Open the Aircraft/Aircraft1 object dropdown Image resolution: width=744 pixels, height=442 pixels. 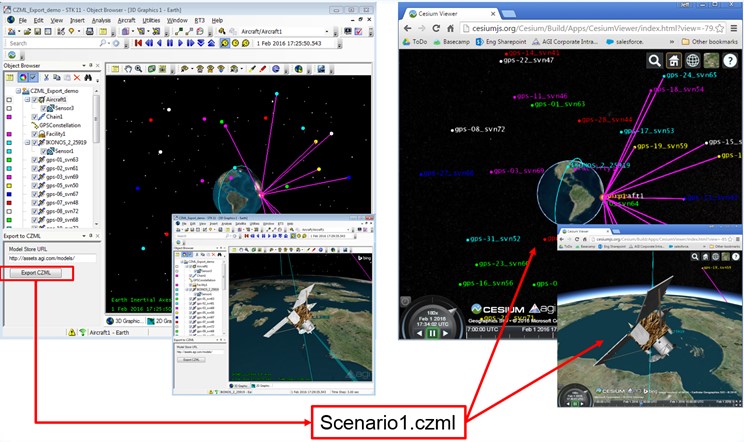click(x=327, y=31)
